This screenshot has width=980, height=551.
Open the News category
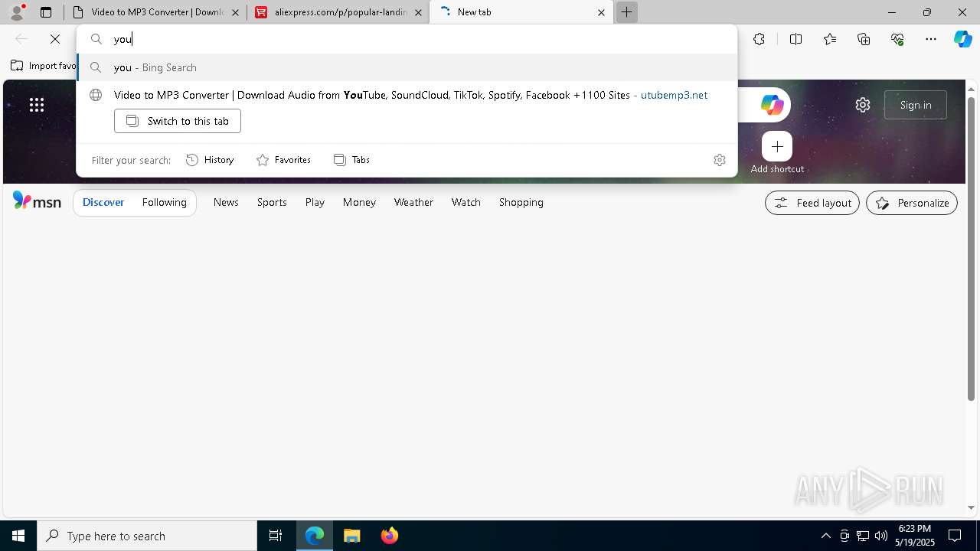tap(226, 203)
